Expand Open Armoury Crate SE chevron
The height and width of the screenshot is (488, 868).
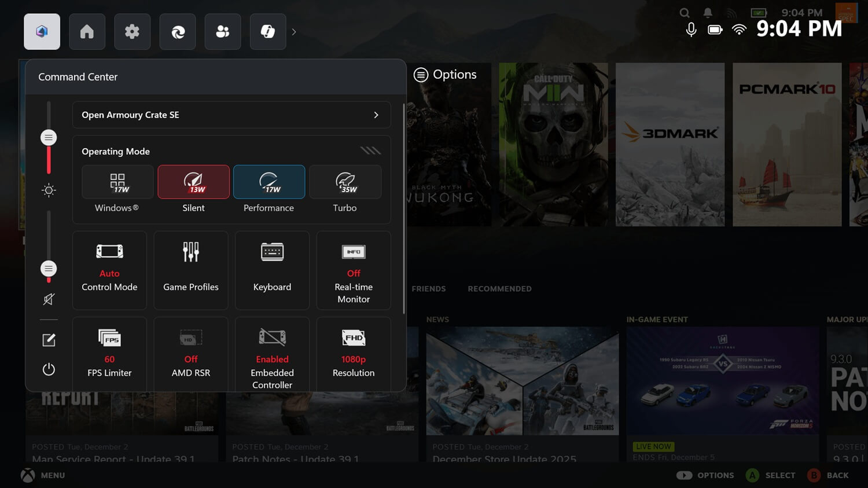[x=376, y=115]
